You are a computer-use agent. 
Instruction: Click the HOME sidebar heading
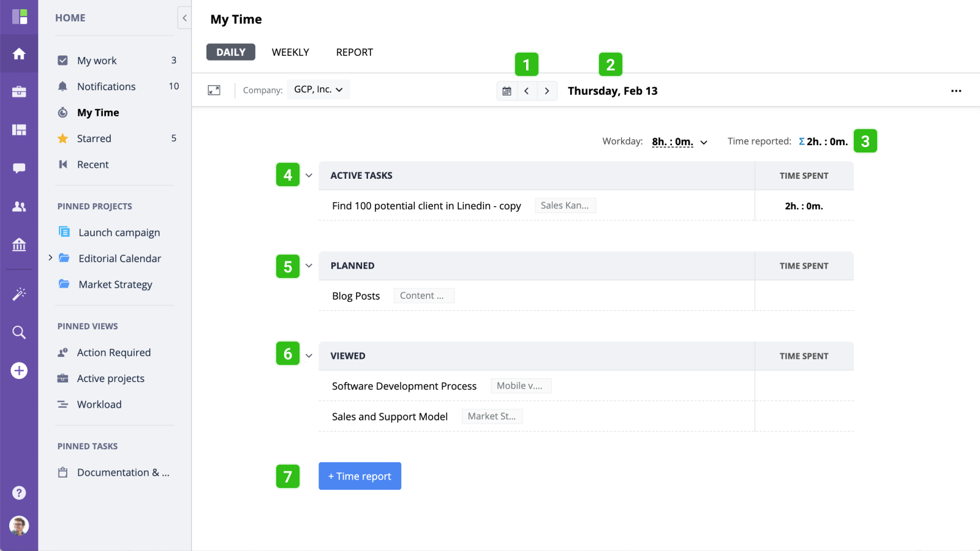tap(70, 18)
